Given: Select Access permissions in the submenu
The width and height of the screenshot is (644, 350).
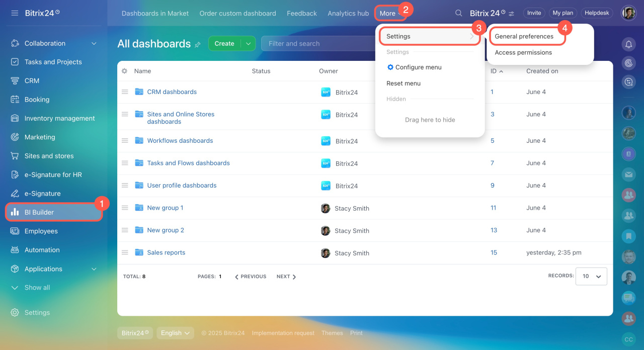Looking at the screenshot, I should [x=523, y=52].
